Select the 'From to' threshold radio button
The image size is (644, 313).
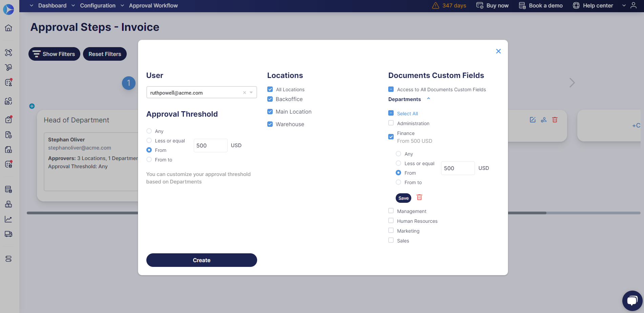[149, 159]
